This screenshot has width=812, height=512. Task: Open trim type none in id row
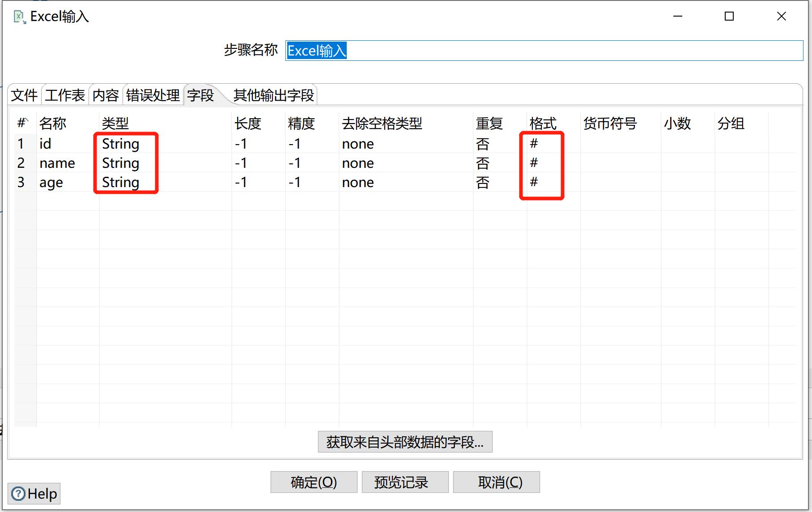pyautogui.click(x=406, y=144)
